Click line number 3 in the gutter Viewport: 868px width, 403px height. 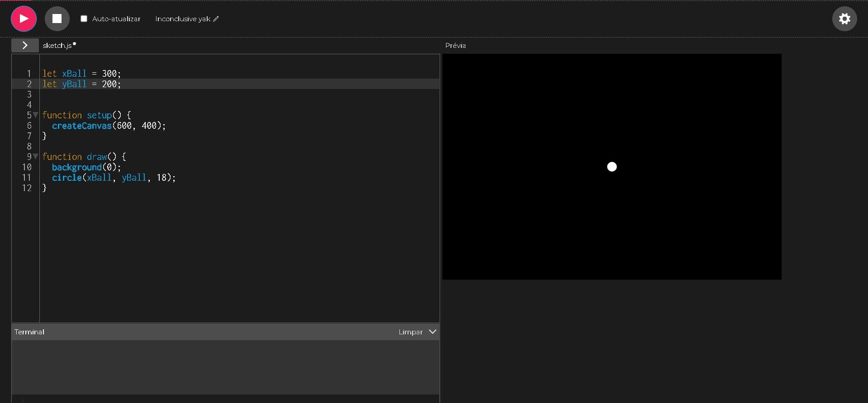tap(29, 94)
